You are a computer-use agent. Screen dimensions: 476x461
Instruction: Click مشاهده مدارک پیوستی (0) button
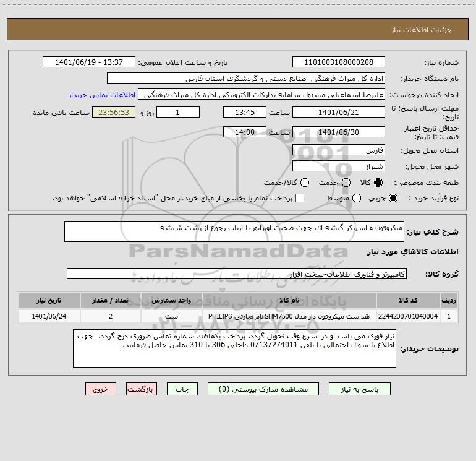pyautogui.click(x=263, y=389)
